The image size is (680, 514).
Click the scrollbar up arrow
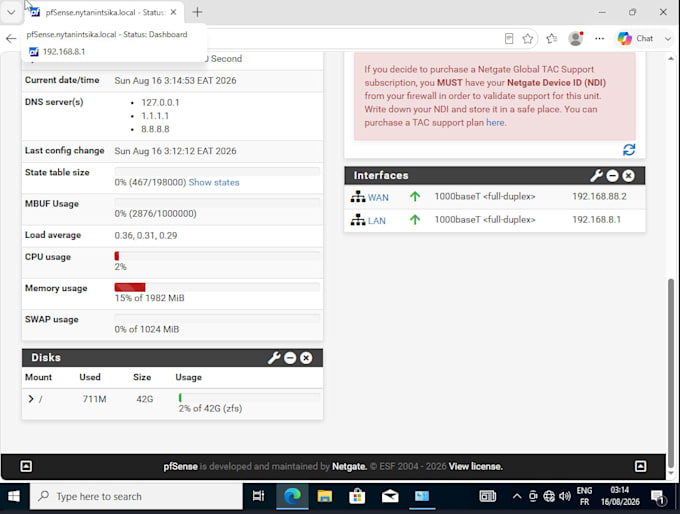(671, 59)
